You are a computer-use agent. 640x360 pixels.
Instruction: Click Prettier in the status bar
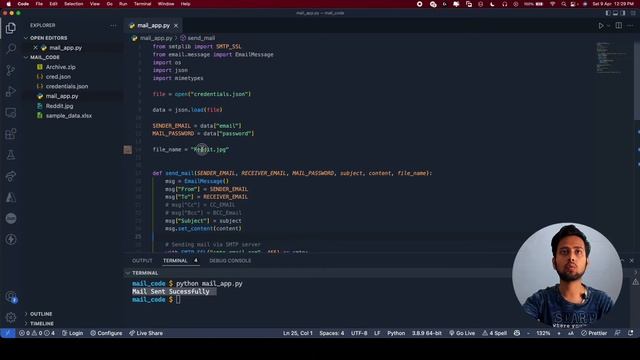point(594,333)
